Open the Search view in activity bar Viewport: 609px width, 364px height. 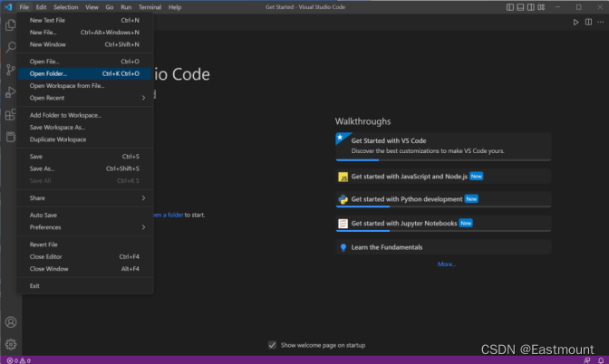(x=11, y=47)
